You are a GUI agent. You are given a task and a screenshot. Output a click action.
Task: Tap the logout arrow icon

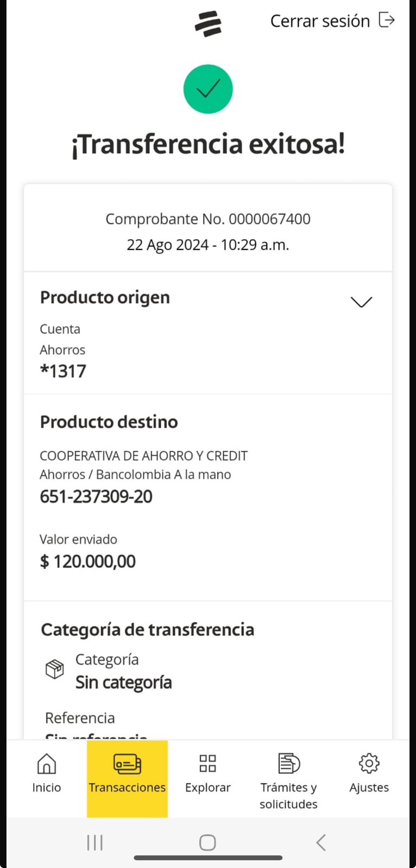387,20
